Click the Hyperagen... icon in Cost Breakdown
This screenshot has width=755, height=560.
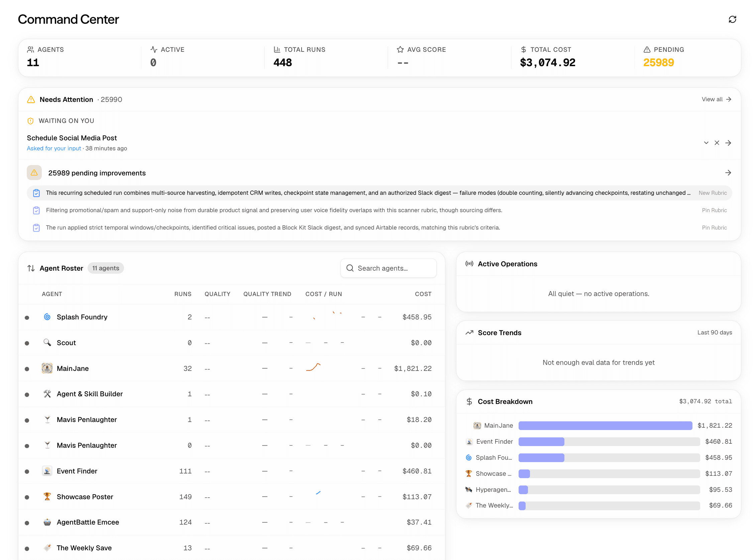468,489
